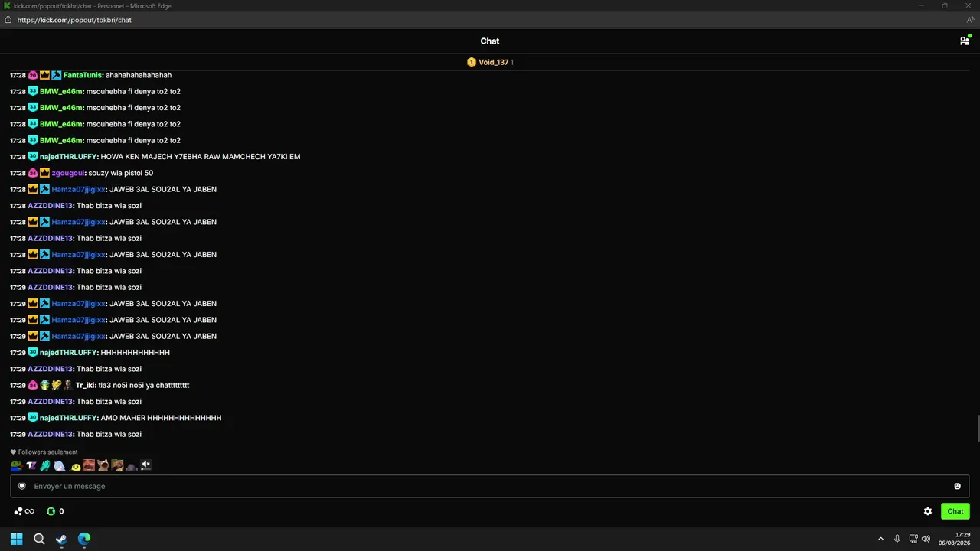Open the chat users list icon
The height and width of the screenshot is (551, 980).
pos(965,41)
